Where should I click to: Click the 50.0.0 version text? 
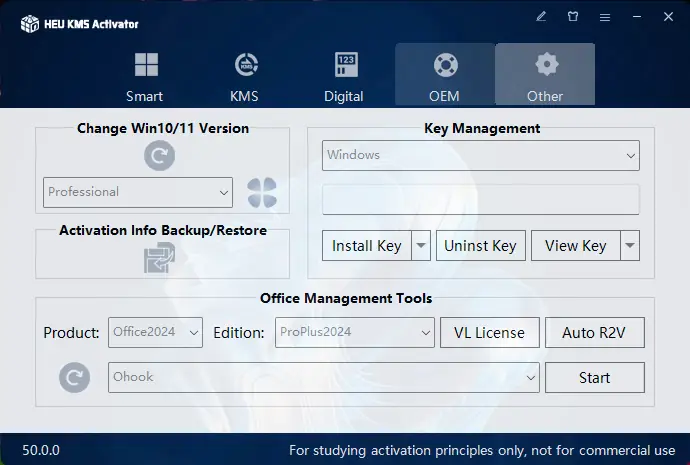tap(41, 450)
